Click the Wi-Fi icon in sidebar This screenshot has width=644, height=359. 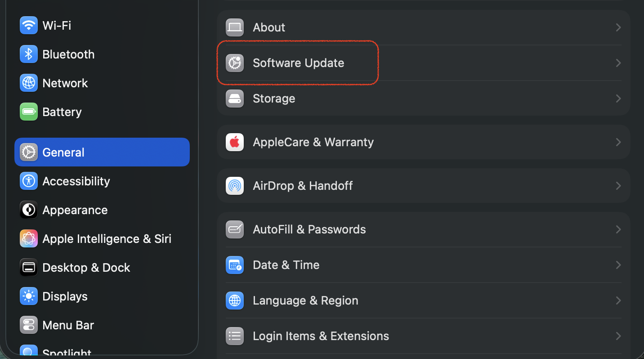point(29,25)
